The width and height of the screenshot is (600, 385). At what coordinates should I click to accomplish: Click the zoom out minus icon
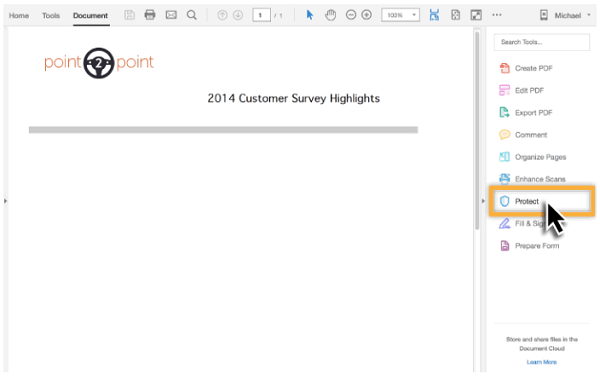351,15
